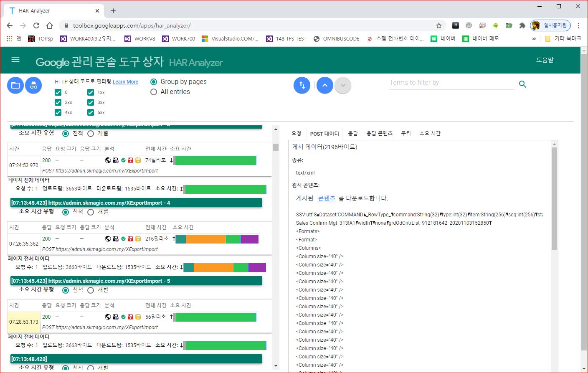
Task: Click the globe icon on the 74ms request
Action: coord(107,160)
